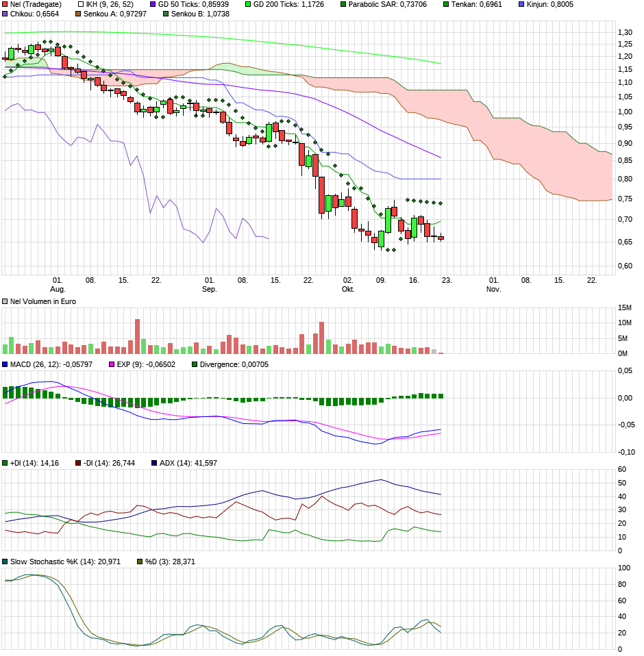
Task: Click the red Nel (Tradegate) legend swatch
Action: pos(5,5)
